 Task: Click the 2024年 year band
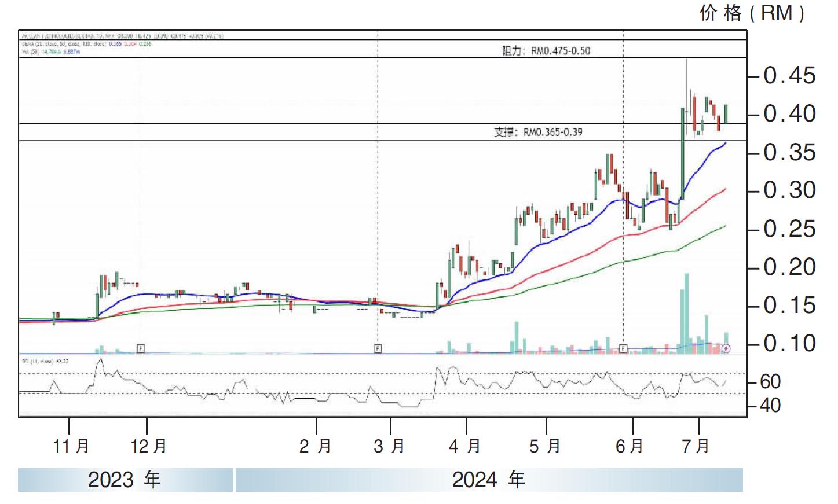point(489,480)
